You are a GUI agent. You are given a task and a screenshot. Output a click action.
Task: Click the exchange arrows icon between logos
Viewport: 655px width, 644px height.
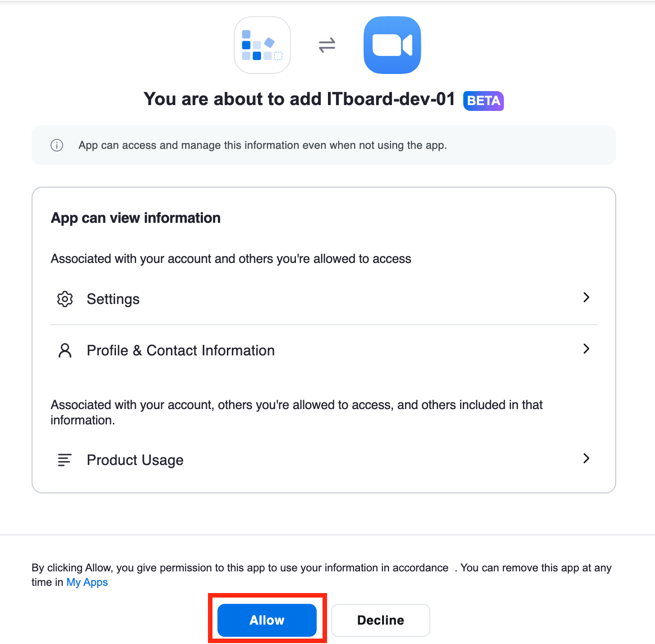[327, 45]
